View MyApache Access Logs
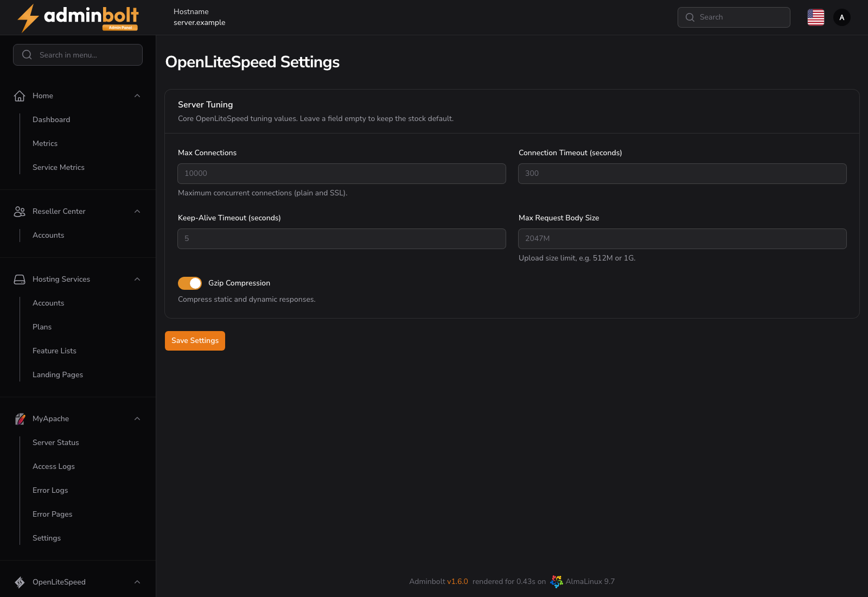 click(54, 466)
